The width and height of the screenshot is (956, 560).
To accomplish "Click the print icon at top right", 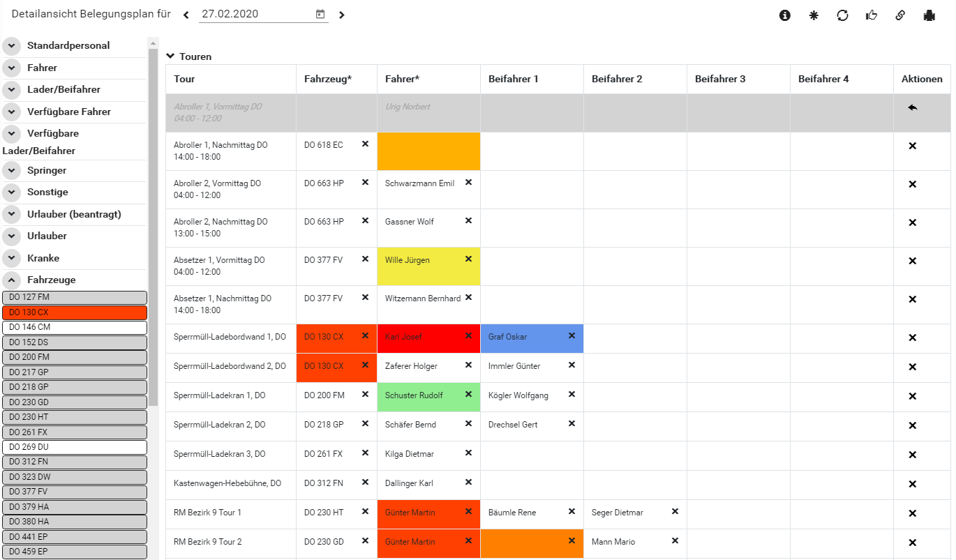I will click(x=929, y=15).
